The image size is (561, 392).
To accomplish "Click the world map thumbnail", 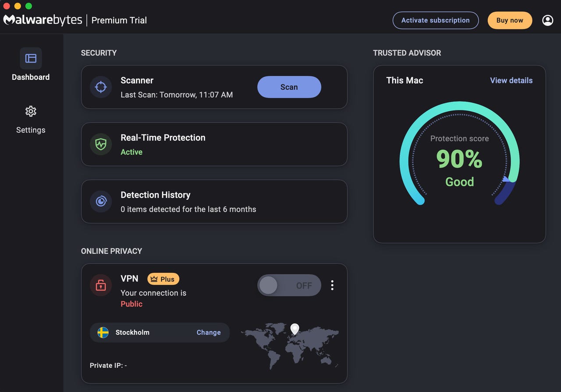I will (x=290, y=346).
